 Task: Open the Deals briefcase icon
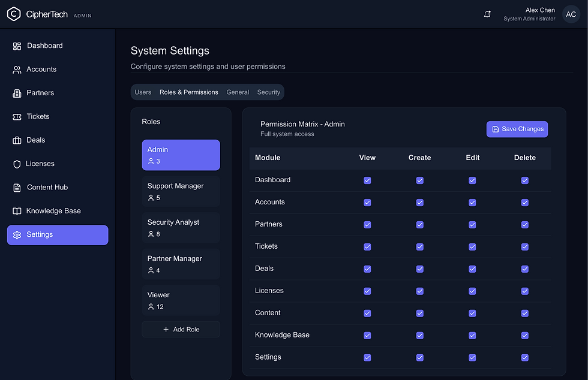click(17, 140)
